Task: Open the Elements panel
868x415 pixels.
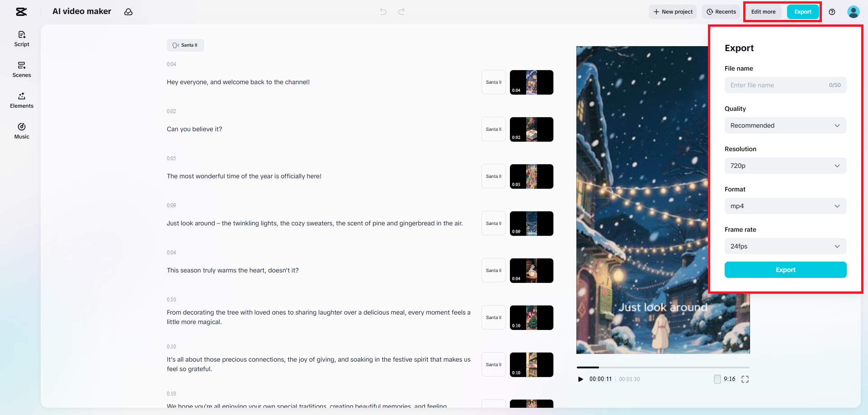Action: coord(21,100)
